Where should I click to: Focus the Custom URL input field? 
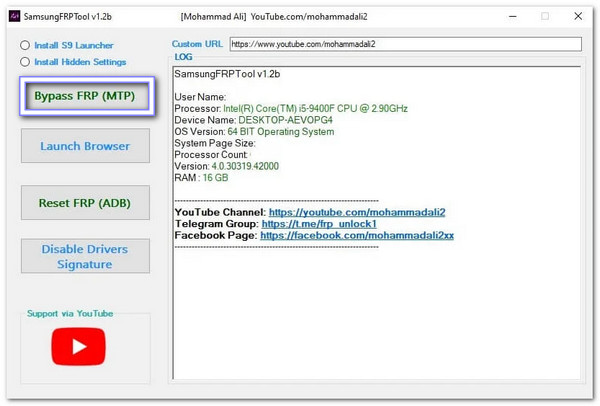click(x=406, y=44)
